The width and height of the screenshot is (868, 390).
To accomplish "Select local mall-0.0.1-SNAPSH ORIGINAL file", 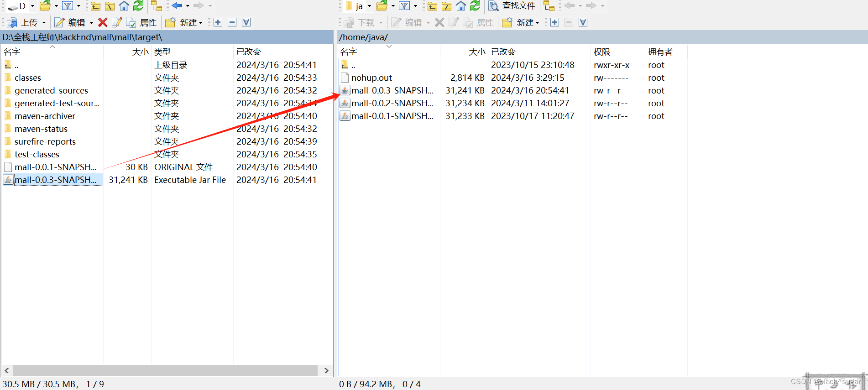I will click(55, 167).
